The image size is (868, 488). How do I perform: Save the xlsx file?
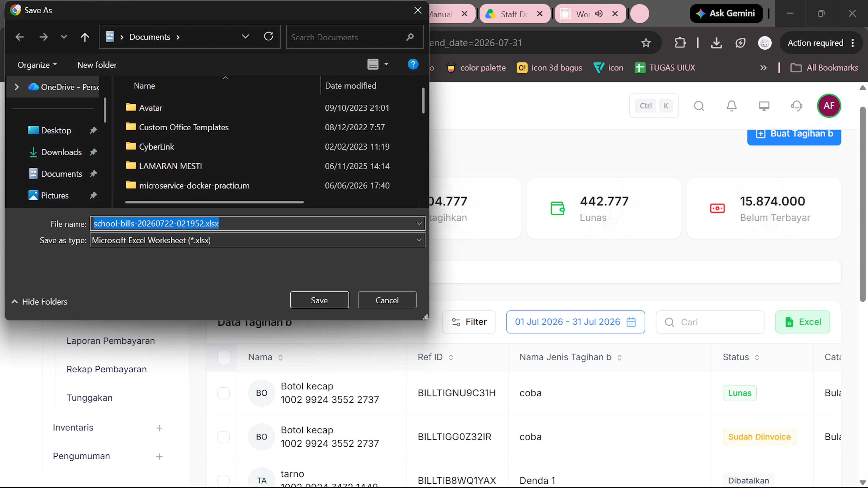(x=319, y=300)
